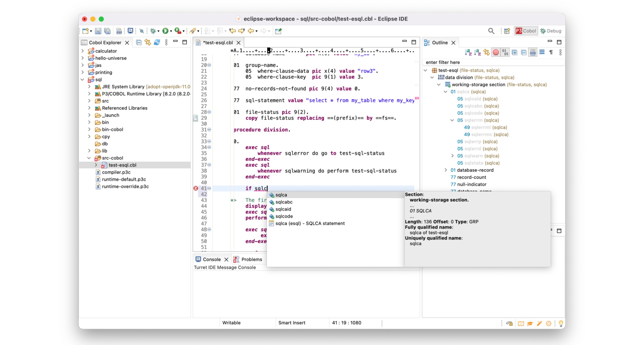
Task: Click the paragraph mark icon in Outline
Action: (x=551, y=52)
